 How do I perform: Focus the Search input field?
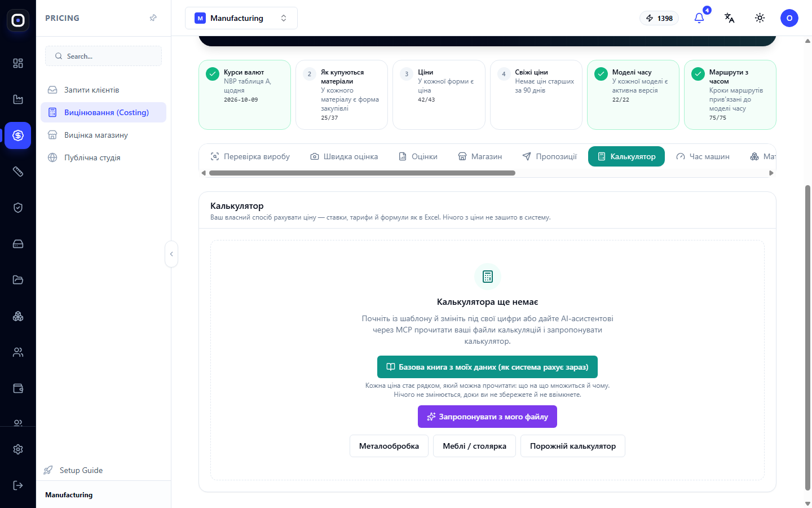(104, 56)
